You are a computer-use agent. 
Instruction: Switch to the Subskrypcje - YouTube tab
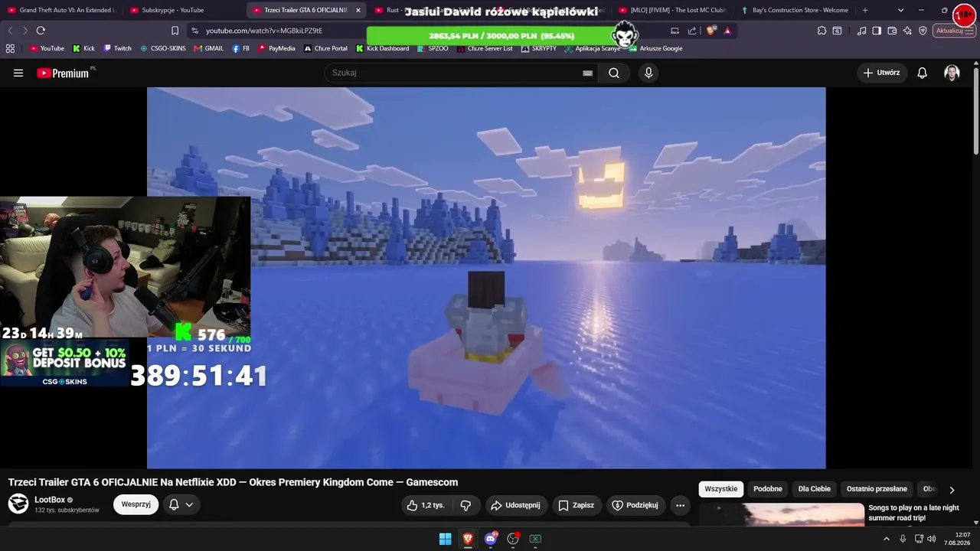pyautogui.click(x=185, y=10)
